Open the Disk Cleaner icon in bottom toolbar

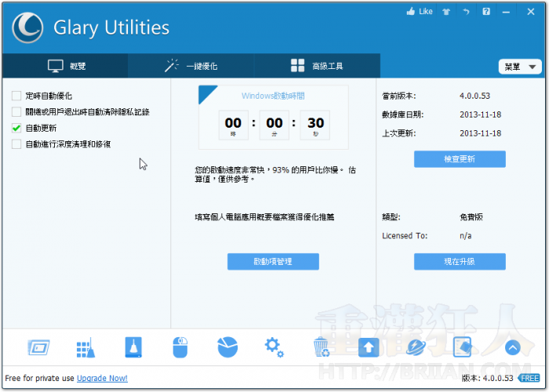(x=38, y=347)
